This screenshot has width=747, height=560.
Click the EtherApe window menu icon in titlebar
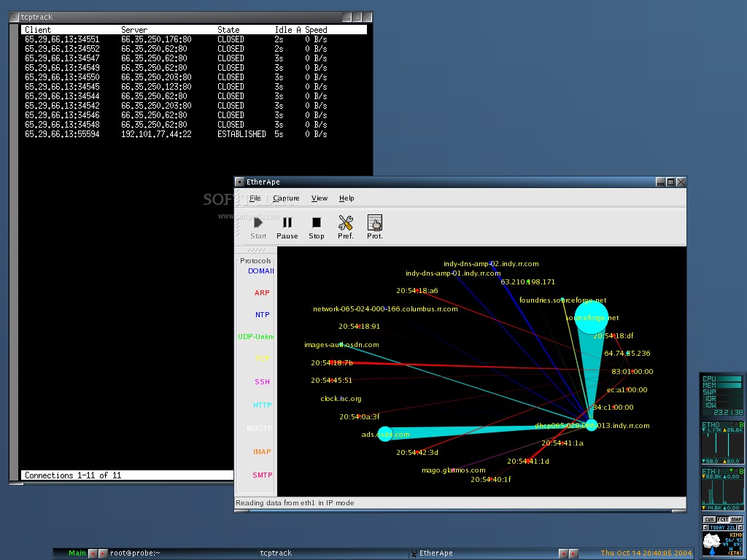click(239, 182)
